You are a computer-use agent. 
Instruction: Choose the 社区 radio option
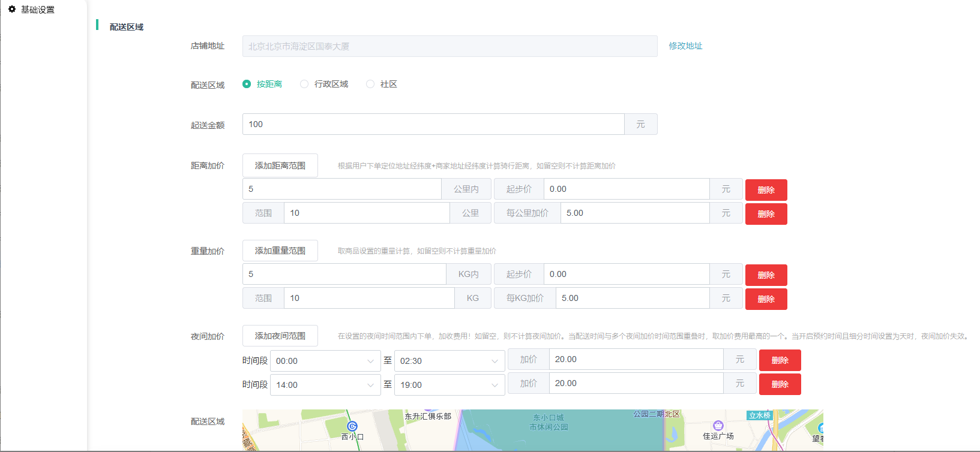(370, 84)
